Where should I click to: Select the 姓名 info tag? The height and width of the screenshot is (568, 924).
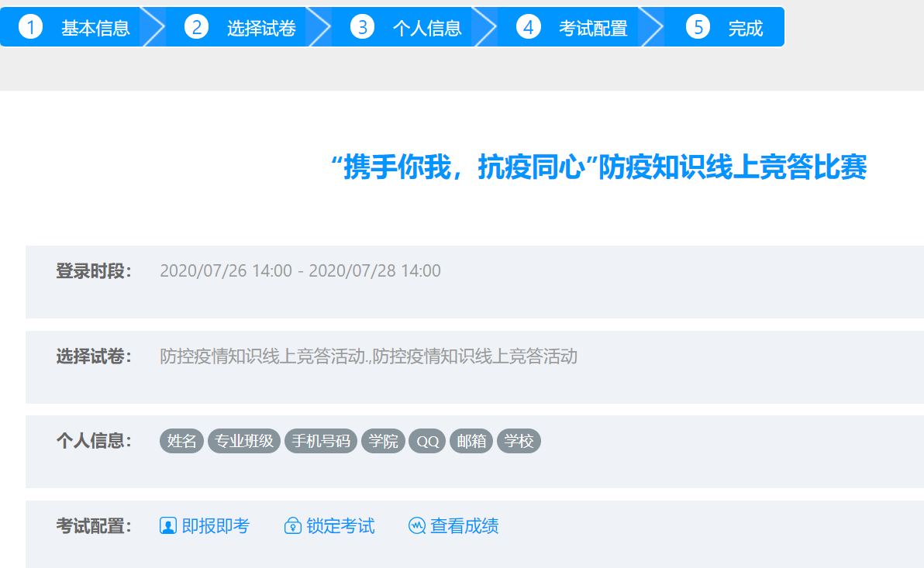181,441
